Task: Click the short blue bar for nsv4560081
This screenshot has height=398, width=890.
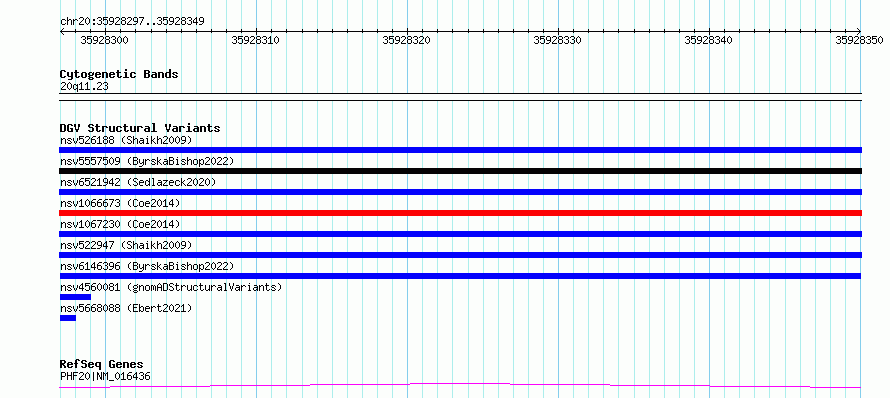Action: 75,297
